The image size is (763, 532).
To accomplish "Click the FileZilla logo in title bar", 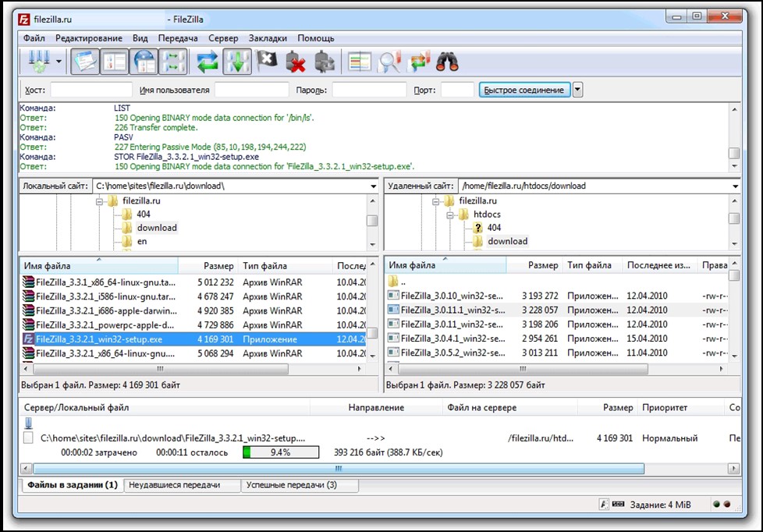I will (x=24, y=20).
